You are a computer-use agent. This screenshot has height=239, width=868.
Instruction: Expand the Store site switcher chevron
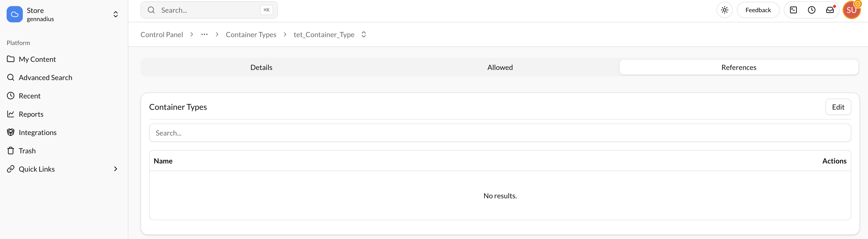click(x=115, y=14)
